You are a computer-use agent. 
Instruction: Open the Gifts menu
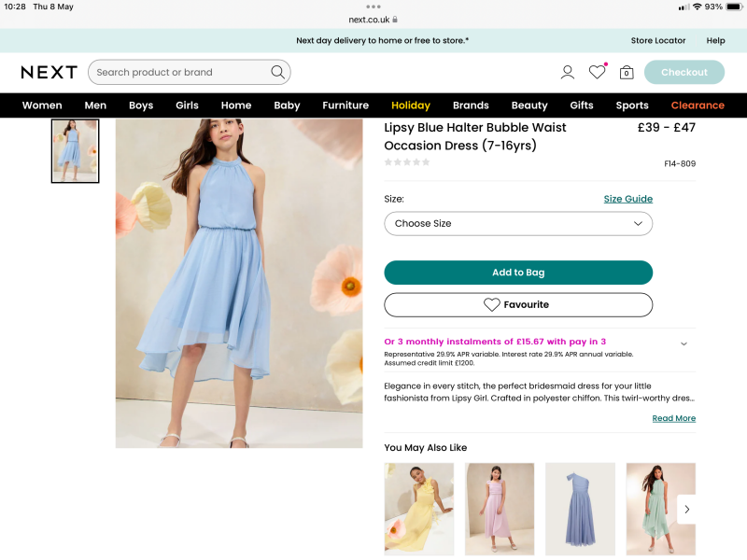(582, 105)
